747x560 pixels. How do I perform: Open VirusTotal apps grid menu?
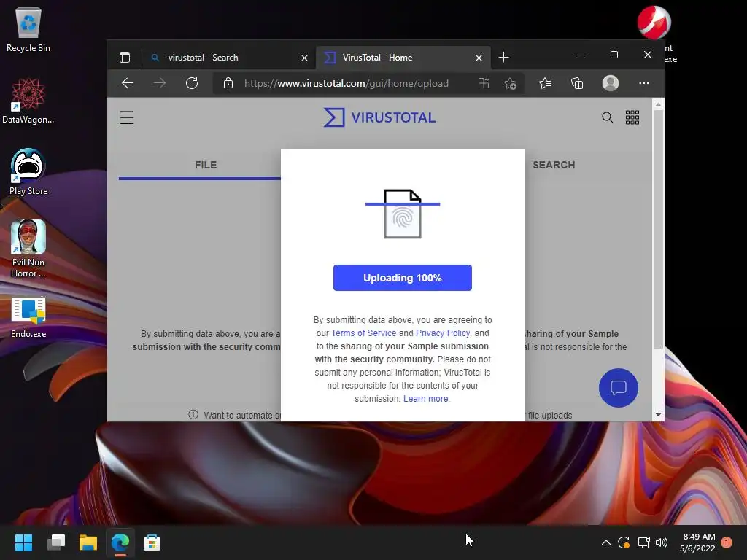point(632,117)
